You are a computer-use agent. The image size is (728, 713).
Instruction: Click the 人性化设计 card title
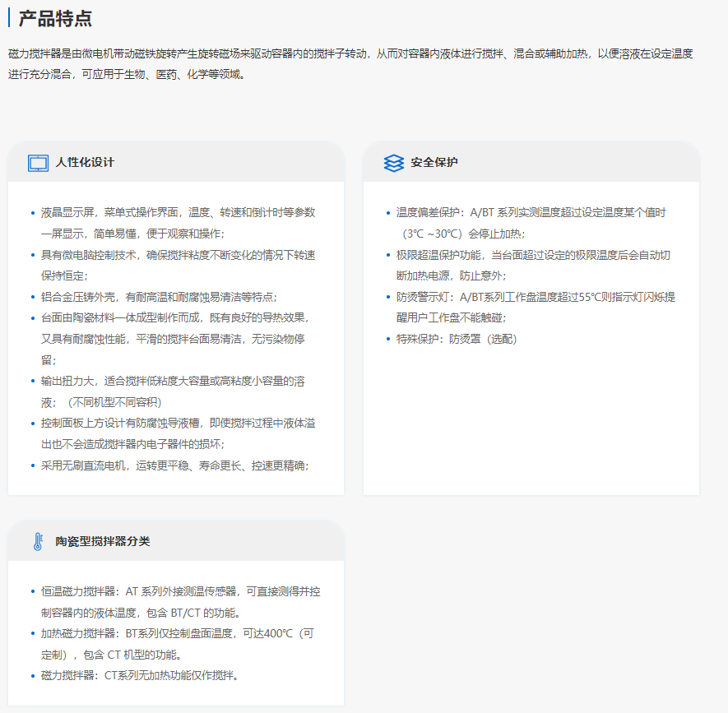[85, 163]
